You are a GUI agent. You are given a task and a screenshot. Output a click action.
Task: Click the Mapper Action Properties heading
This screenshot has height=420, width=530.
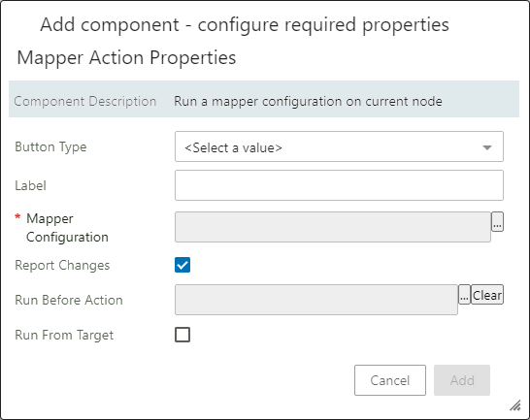point(126,57)
